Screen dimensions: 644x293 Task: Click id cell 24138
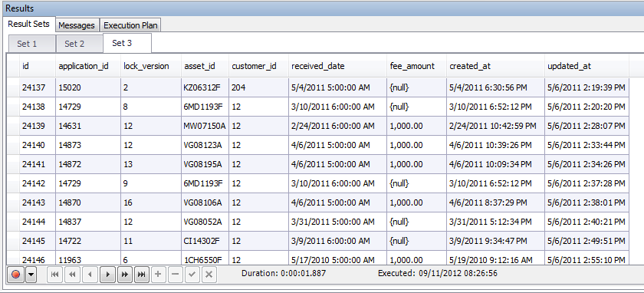point(38,107)
